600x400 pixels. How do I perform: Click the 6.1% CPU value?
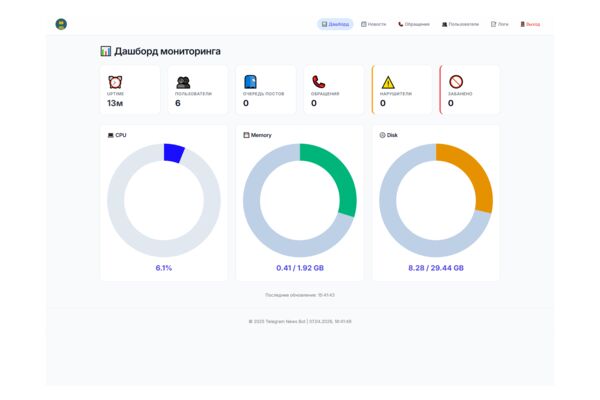tap(164, 268)
